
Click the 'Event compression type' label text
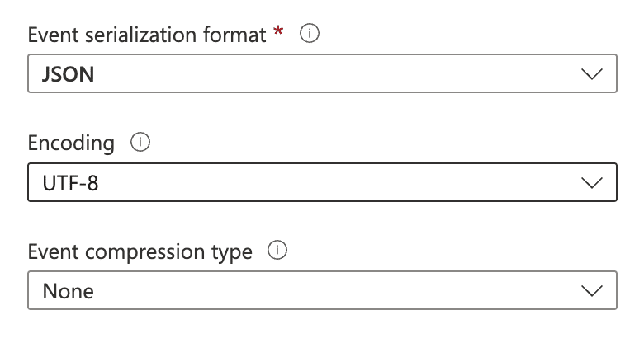[x=140, y=252]
